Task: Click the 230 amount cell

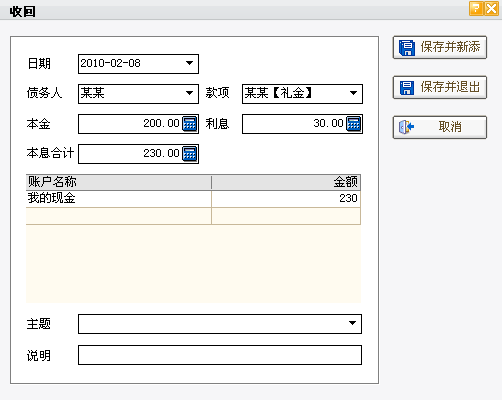Action: (x=286, y=199)
